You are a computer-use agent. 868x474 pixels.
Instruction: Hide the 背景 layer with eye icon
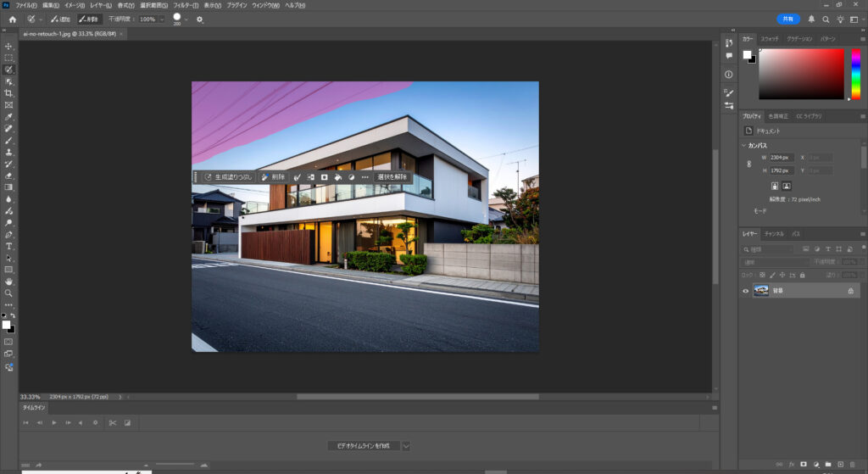coord(746,291)
